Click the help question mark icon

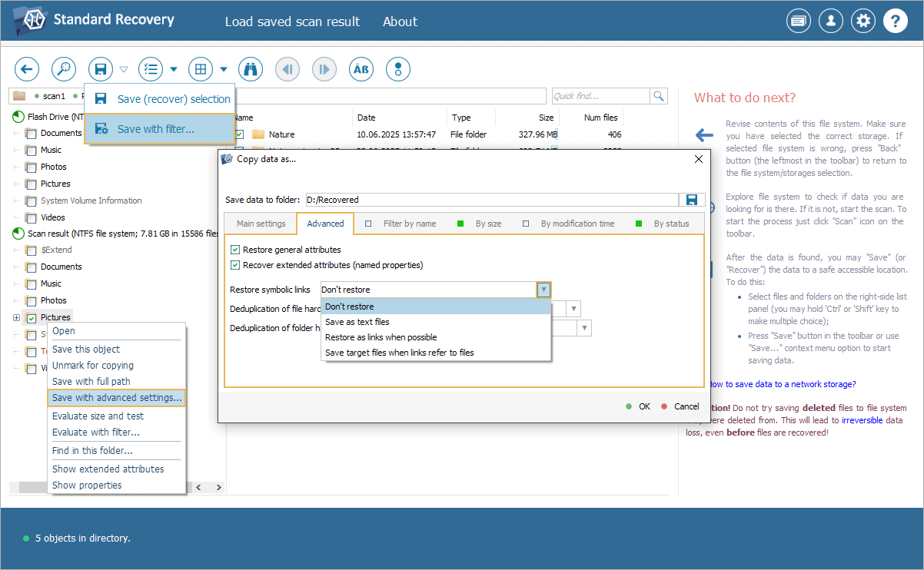tap(896, 22)
